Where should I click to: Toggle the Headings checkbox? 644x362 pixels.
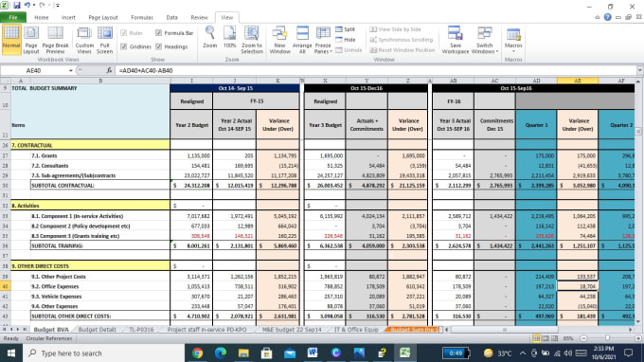click(158, 46)
